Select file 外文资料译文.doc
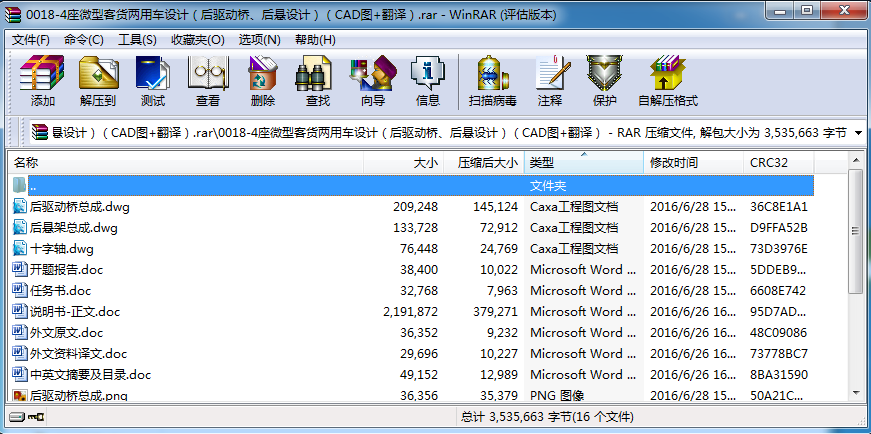 click(x=78, y=353)
